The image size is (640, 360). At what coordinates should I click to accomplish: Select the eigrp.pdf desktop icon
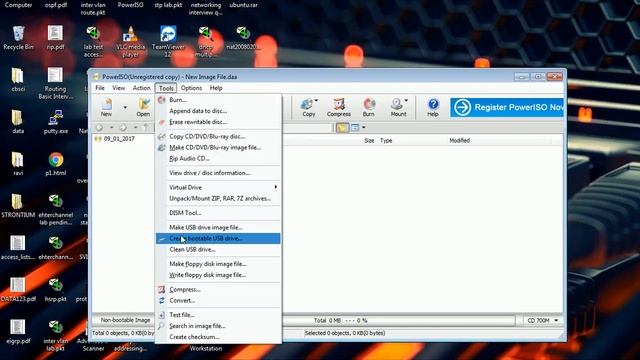point(18,332)
